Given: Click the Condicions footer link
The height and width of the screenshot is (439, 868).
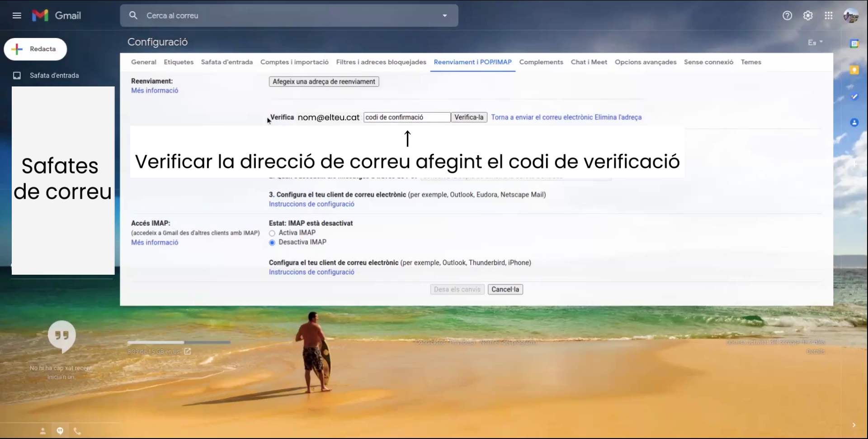Looking at the screenshot, I should pyautogui.click(x=429, y=342).
